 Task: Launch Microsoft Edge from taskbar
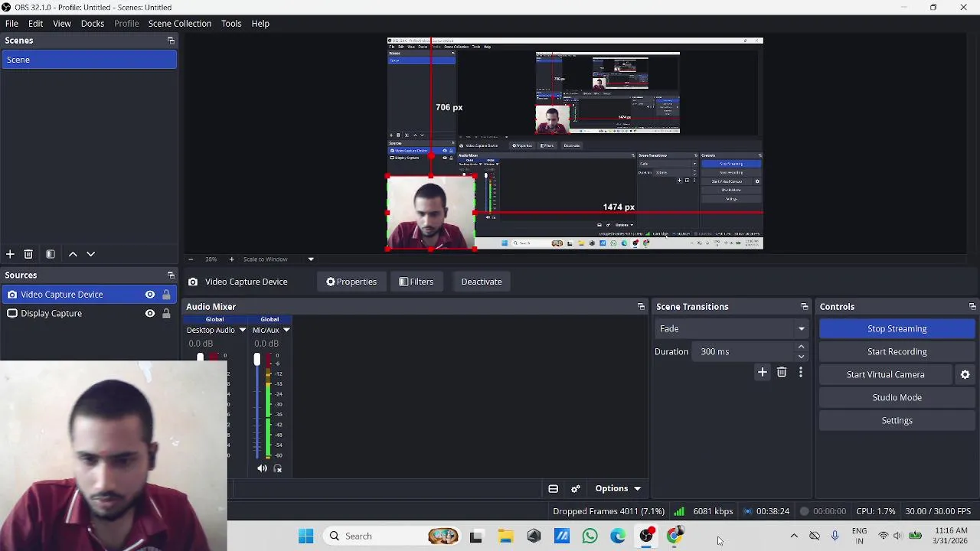point(618,536)
